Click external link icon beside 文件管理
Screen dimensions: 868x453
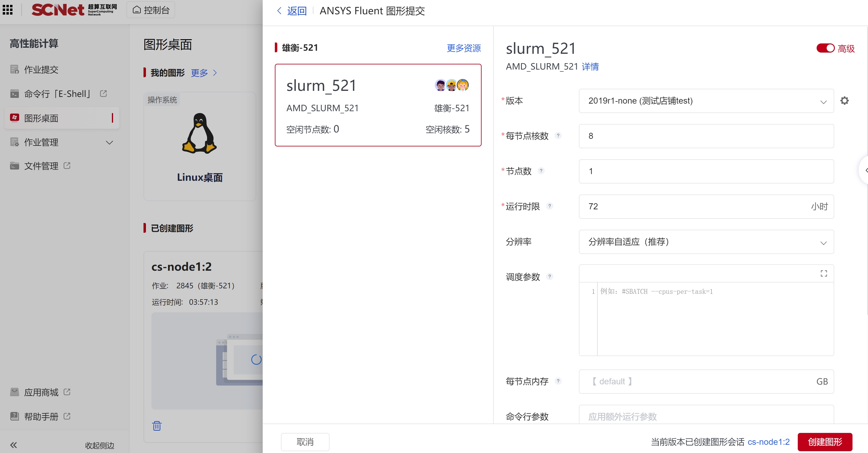click(x=67, y=165)
